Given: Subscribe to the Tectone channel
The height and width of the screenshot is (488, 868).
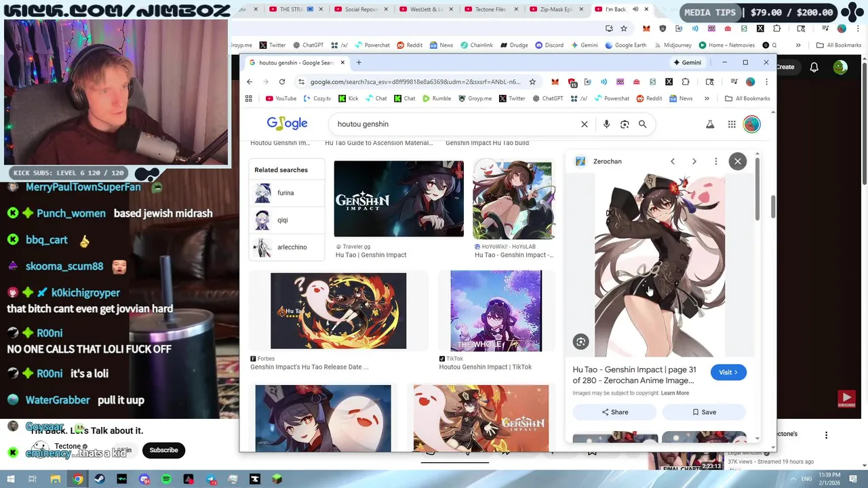Looking at the screenshot, I should coord(163,450).
